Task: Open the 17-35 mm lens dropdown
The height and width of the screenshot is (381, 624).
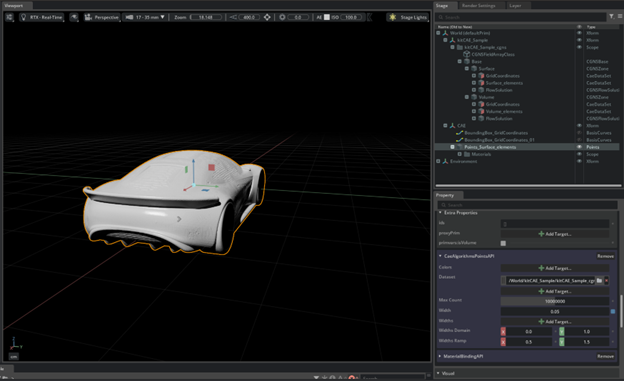Action: [x=145, y=17]
